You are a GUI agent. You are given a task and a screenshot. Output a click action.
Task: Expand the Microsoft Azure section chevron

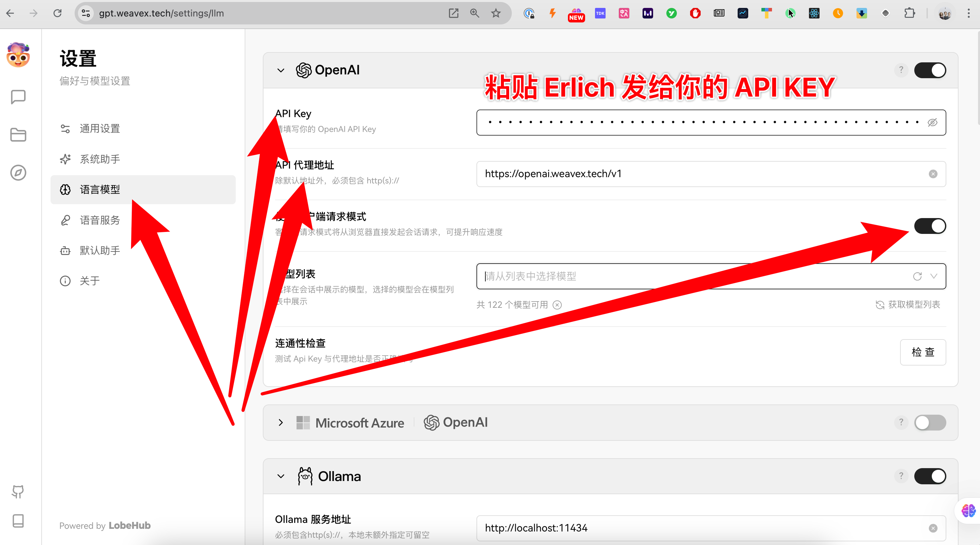pos(281,423)
